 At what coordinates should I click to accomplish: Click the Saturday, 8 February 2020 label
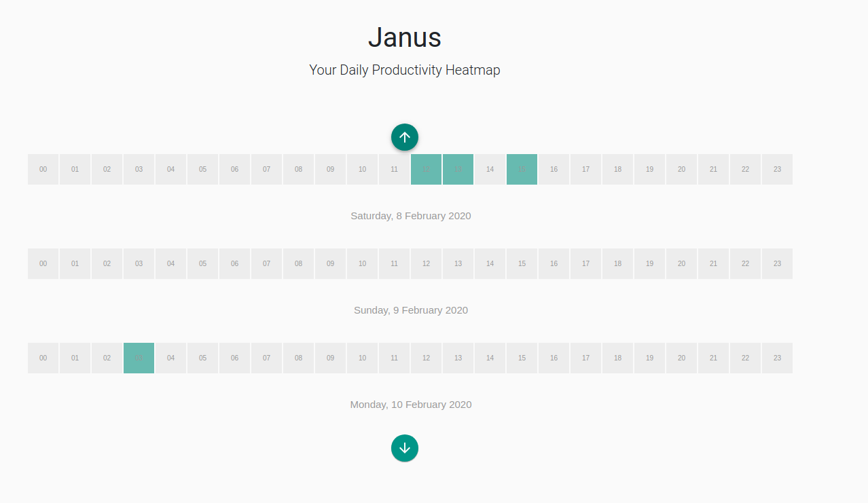pos(410,215)
